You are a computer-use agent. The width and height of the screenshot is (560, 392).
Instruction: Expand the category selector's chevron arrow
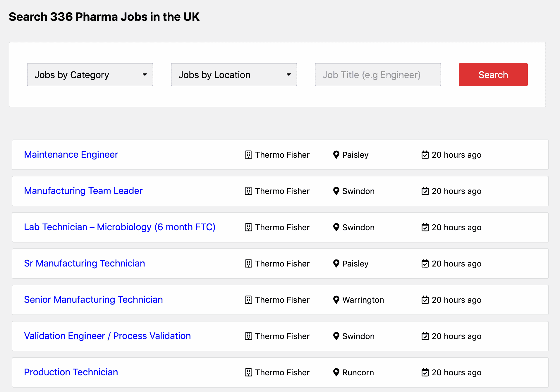(x=145, y=75)
